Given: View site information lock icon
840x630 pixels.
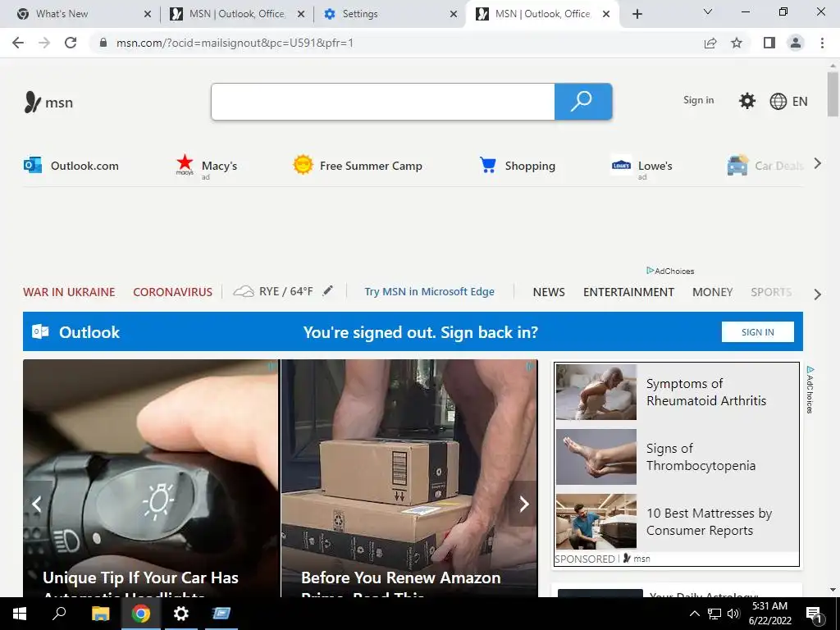Looking at the screenshot, I should point(103,43).
